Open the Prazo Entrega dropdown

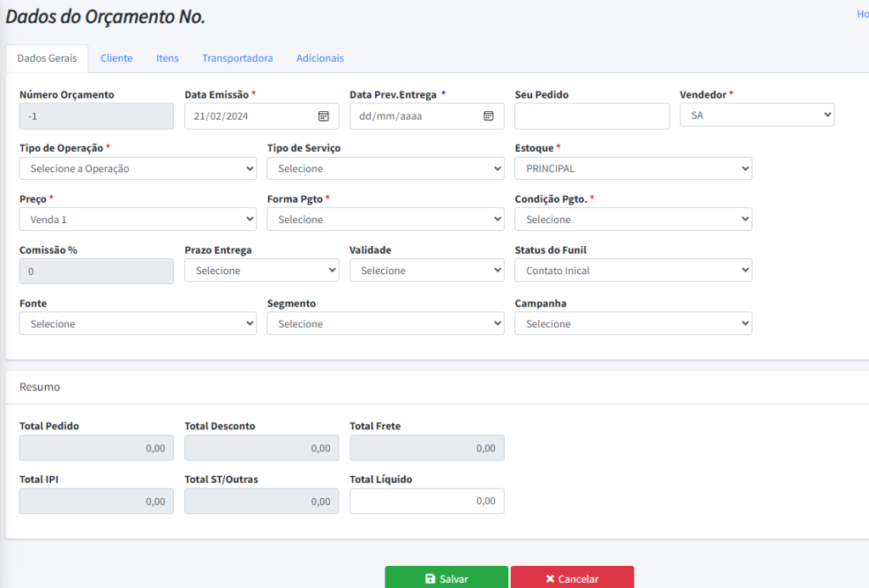(x=261, y=271)
